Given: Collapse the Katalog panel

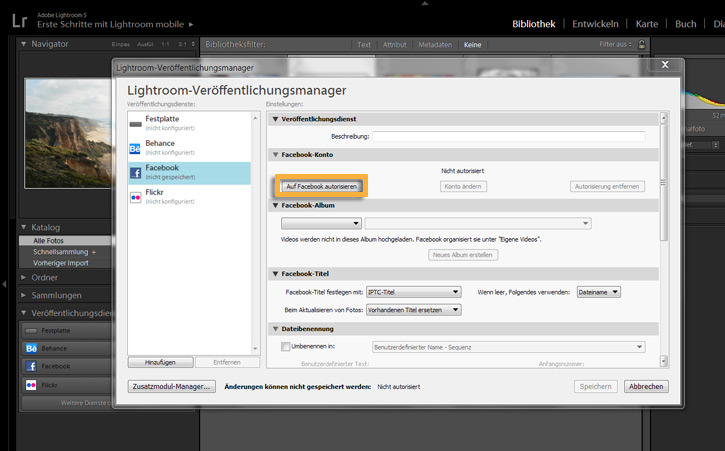Looking at the screenshot, I should [24, 227].
